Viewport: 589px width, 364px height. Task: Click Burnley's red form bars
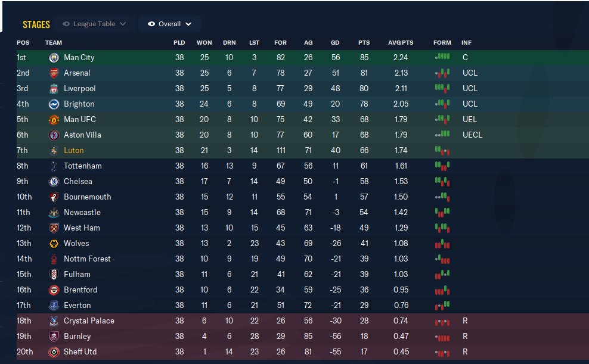(442, 337)
